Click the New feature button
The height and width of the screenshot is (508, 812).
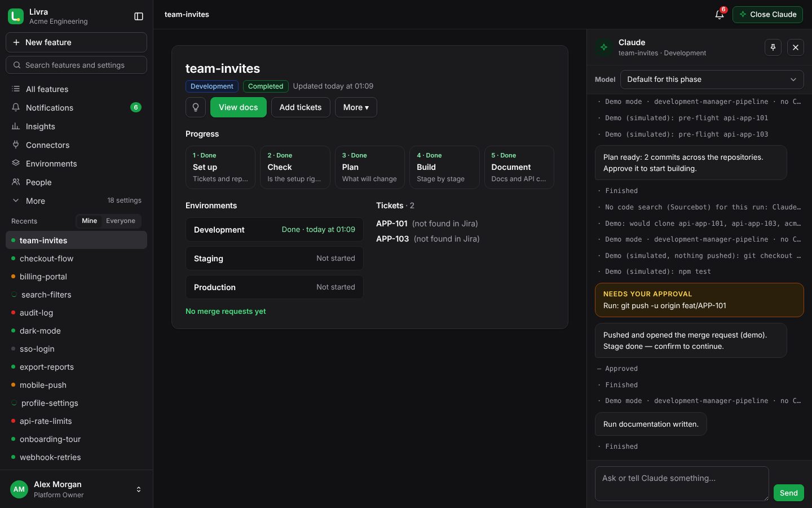pyautogui.click(x=76, y=42)
